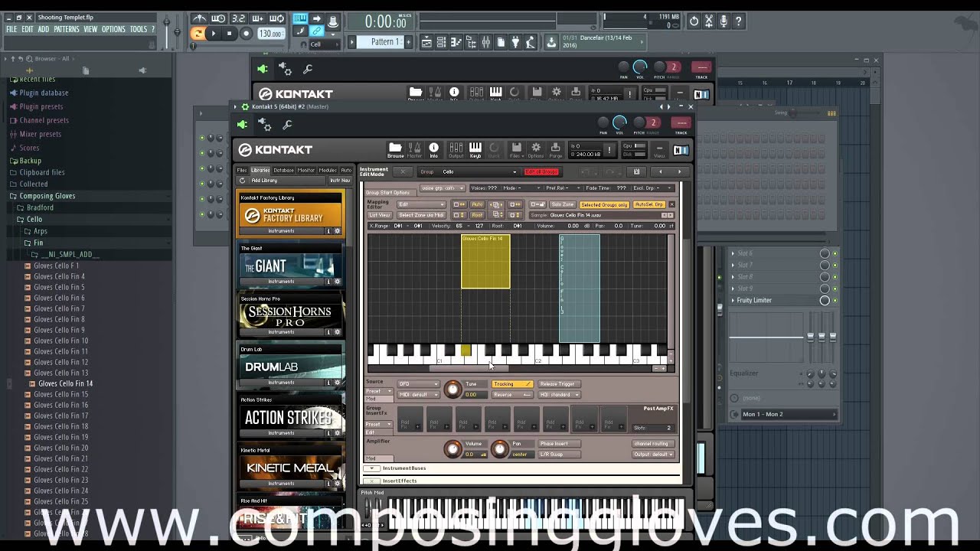Viewport: 980px width, 551px height.
Task: Show Info pane in front Kontakt
Action: [433, 150]
